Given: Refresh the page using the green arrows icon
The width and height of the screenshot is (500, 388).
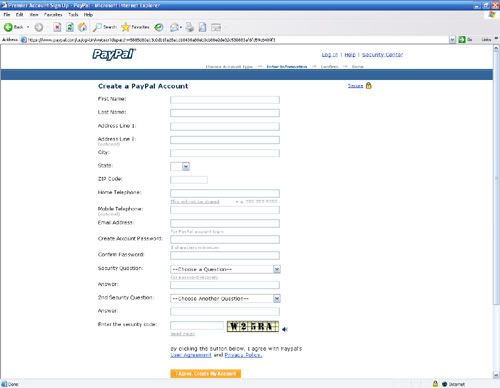Looking at the screenshot, I should [70, 27].
